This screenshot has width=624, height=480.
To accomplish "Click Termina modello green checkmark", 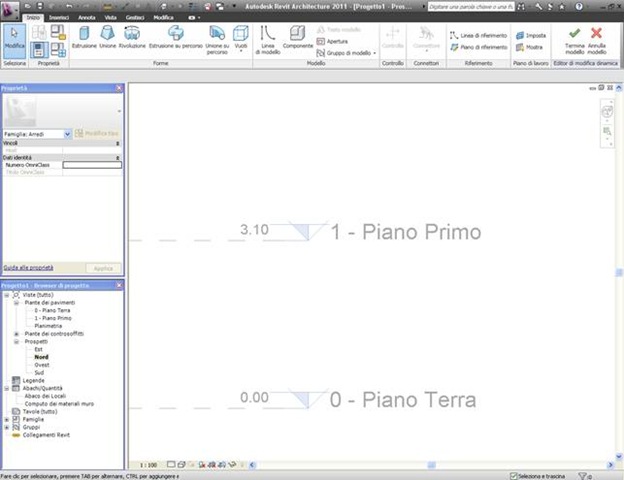I will pyautogui.click(x=574, y=39).
